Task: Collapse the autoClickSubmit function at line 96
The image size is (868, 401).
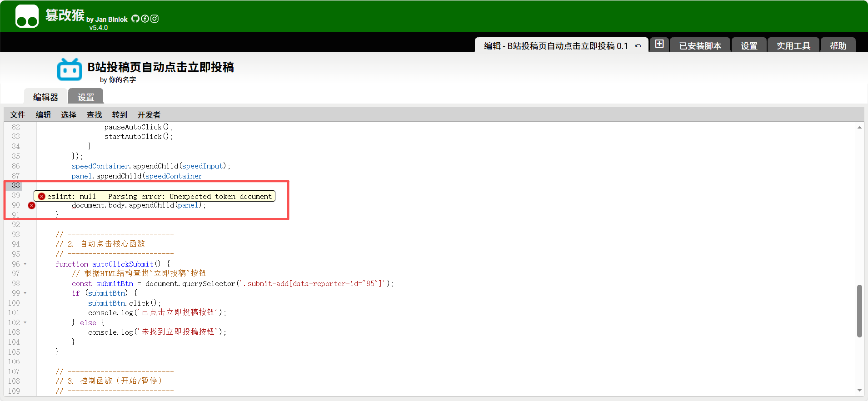Action: (x=25, y=264)
